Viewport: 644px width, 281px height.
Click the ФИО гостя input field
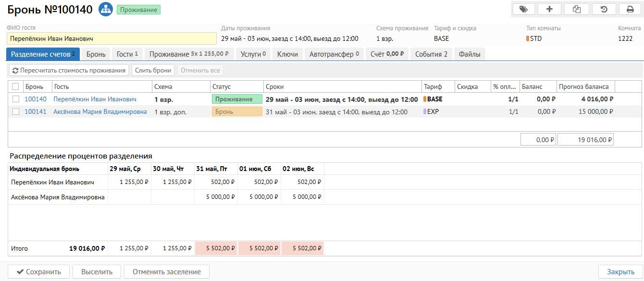coord(111,39)
